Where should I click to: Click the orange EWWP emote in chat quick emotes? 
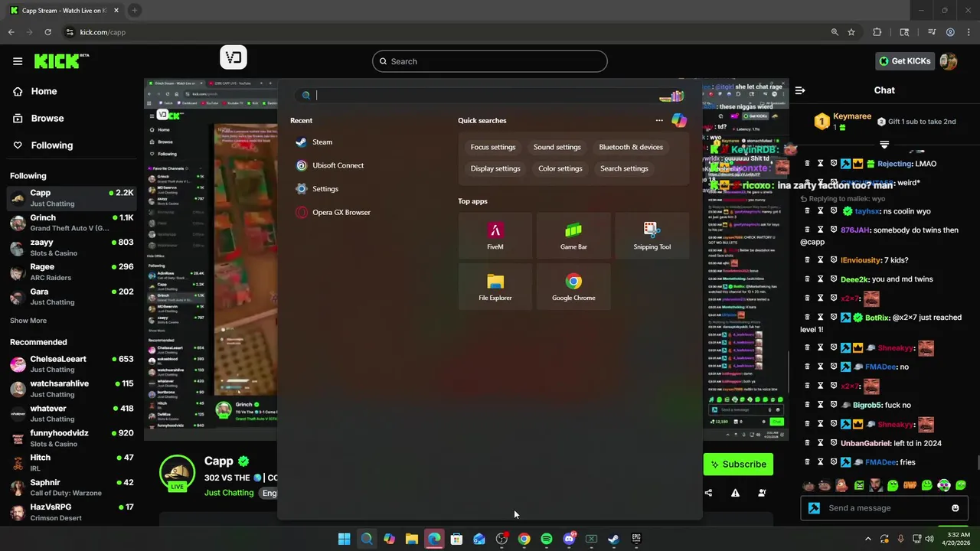910,485
